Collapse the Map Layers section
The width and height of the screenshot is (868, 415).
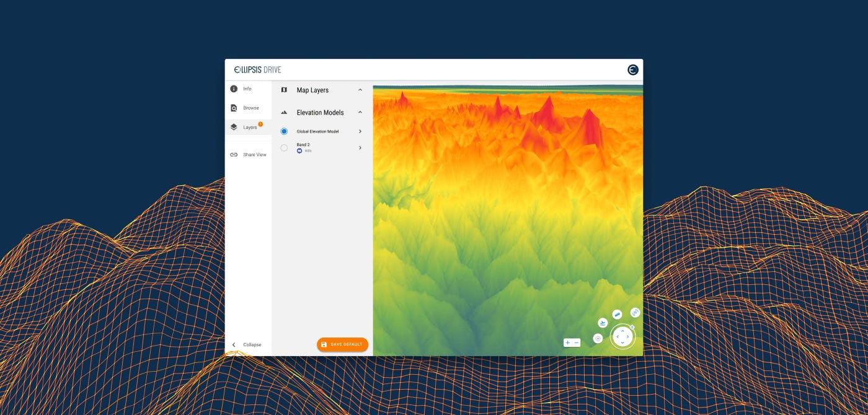[360, 90]
